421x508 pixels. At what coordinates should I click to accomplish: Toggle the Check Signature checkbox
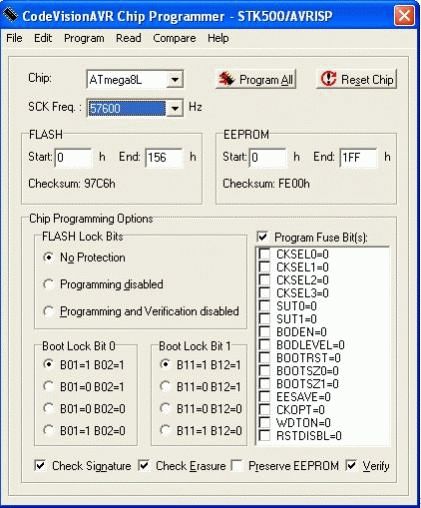click(40, 466)
